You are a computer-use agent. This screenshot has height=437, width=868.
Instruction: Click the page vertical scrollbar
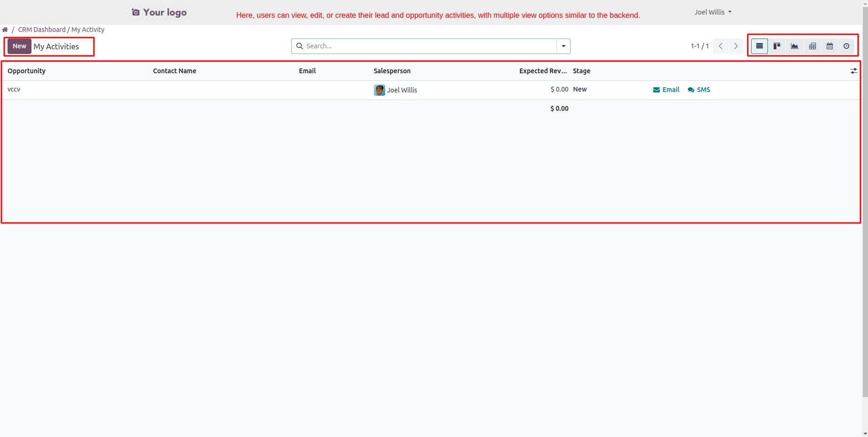[865, 202]
